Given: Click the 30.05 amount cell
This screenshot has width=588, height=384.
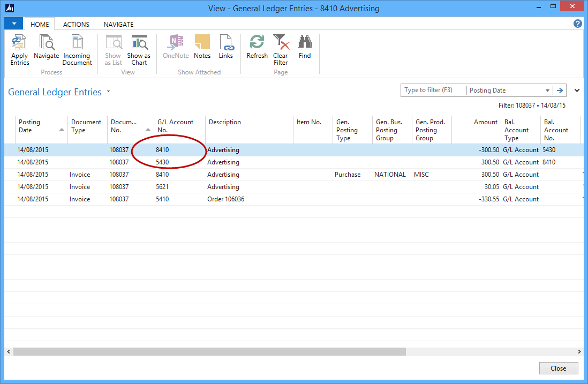Looking at the screenshot, I should [492, 187].
